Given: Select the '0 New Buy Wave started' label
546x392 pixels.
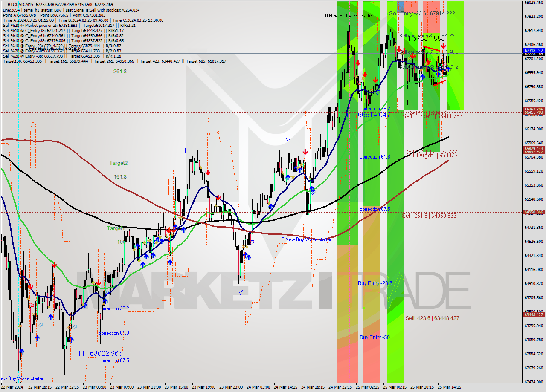Looking at the screenshot, I should click(307, 239).
